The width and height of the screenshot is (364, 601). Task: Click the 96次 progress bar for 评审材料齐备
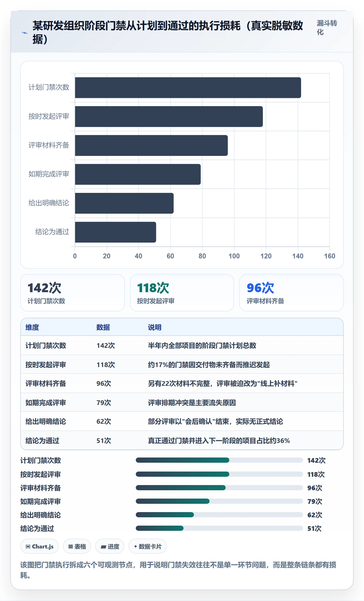219,488
